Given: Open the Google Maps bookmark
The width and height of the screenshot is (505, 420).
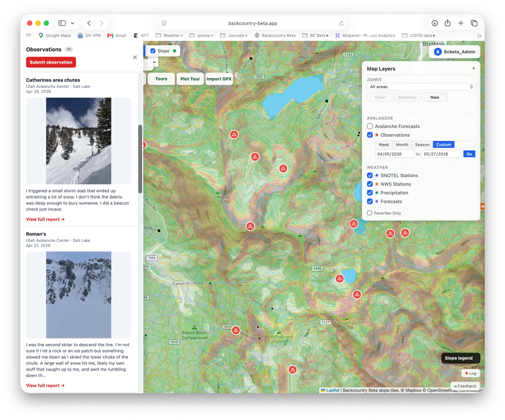Looking at the screenshot, I should 55,35.
